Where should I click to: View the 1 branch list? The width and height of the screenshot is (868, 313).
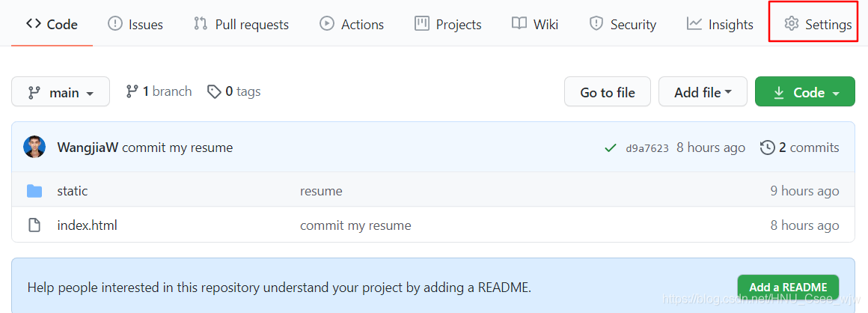159,91
